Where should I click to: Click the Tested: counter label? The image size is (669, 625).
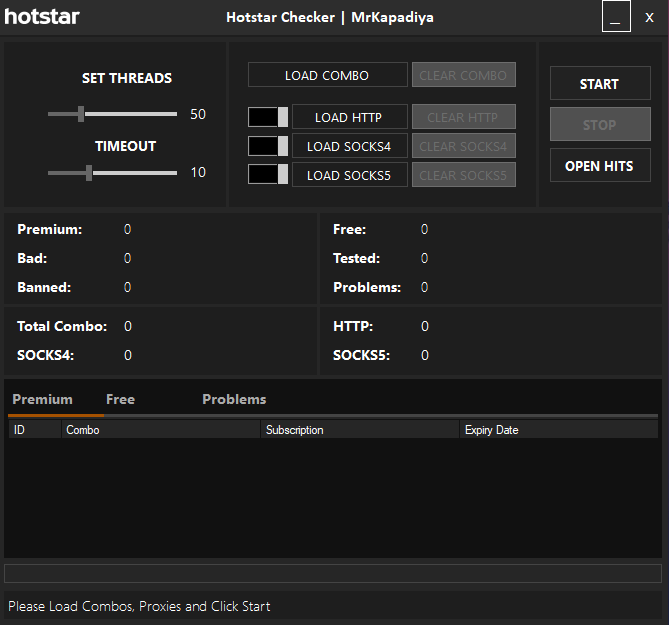point(356,258)
